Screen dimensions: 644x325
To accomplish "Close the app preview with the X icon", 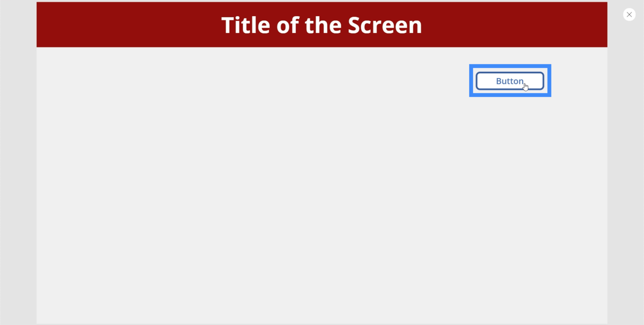I will point(629,14).
